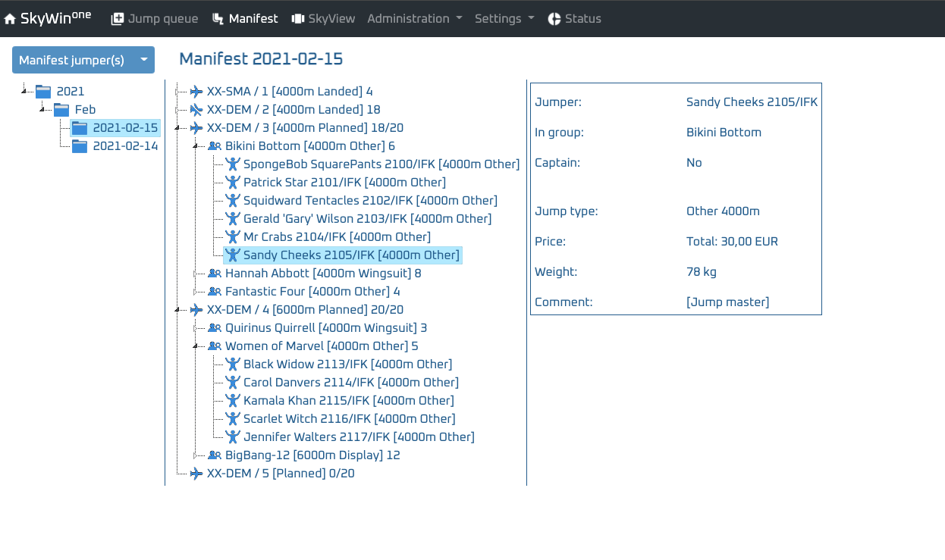Collapse the Bikini Bottom group
The height and width of the screenshot is (560, 945).
(x=195, y=146)
